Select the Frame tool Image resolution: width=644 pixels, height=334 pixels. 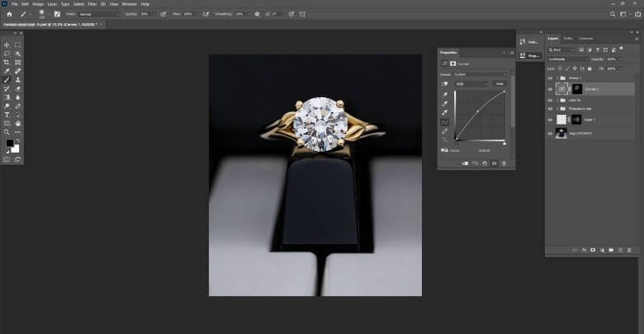[17, 63]
